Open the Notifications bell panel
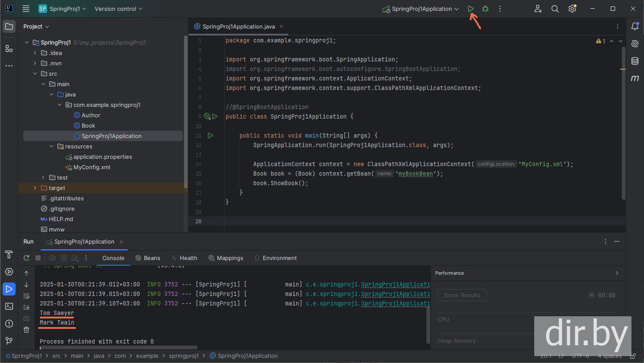644x363 pixels. [x=634, y=26]
